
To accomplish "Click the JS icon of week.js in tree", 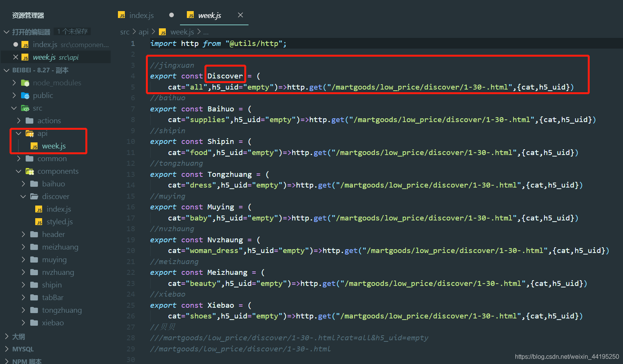I will point(34,146).
